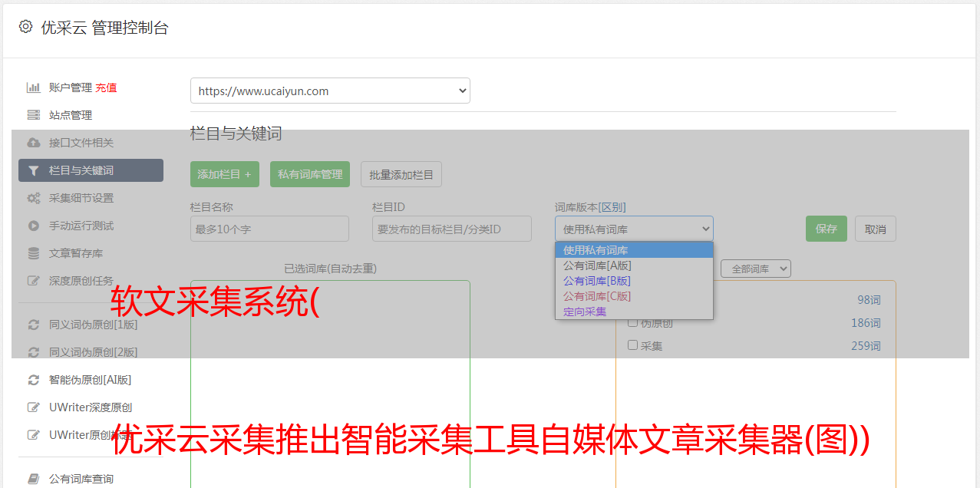Focus the 栏目ID input field

pyautogui.click(x=452, y=229)
